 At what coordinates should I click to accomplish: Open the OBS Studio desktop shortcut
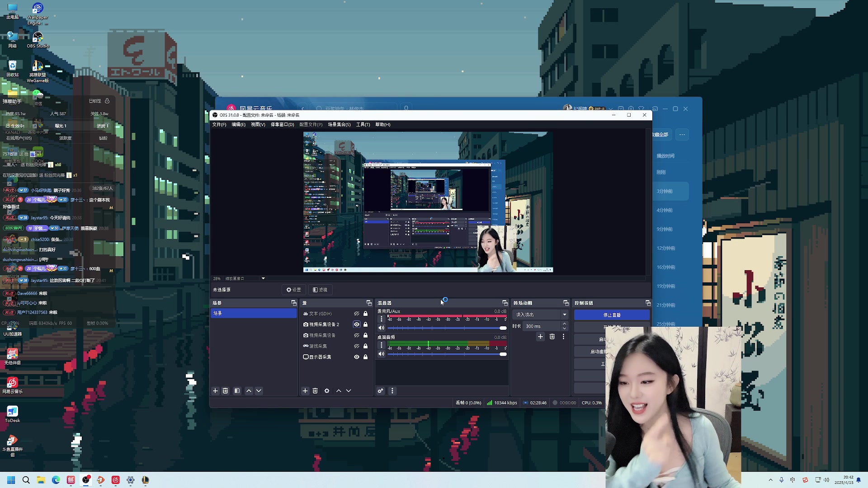click(x=38, y=40)
